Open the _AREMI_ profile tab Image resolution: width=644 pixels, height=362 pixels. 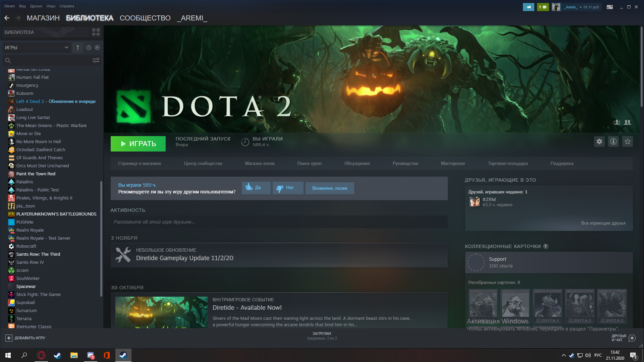click(192, 18)
